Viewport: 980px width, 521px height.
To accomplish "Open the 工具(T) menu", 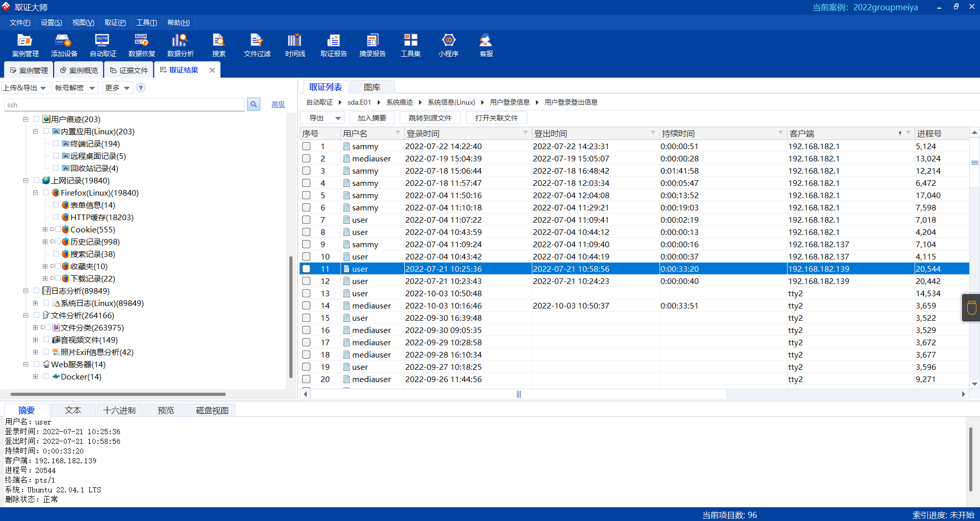I will (x=146, y=22).
